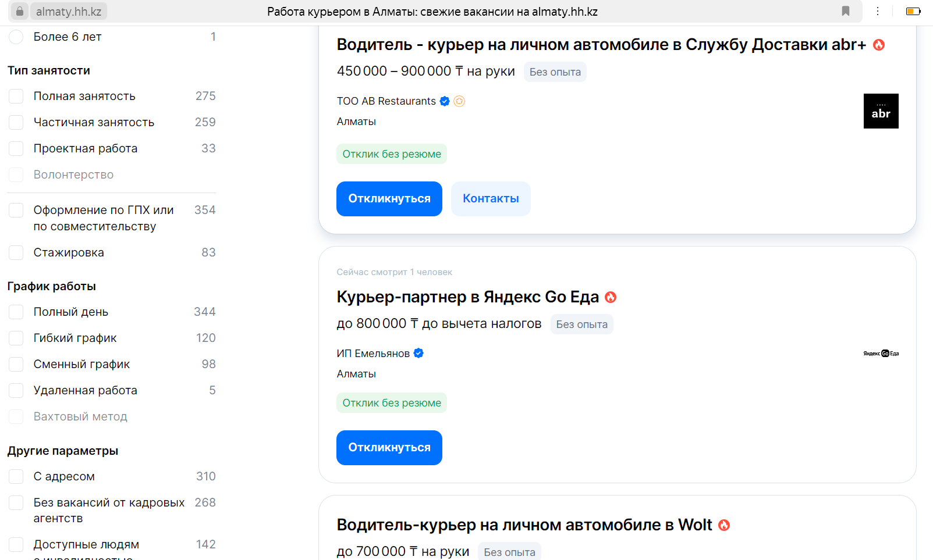Click Без опыта tag on Wolt vacancy
This screenshot has width=933, height=560.
point(510,552)
